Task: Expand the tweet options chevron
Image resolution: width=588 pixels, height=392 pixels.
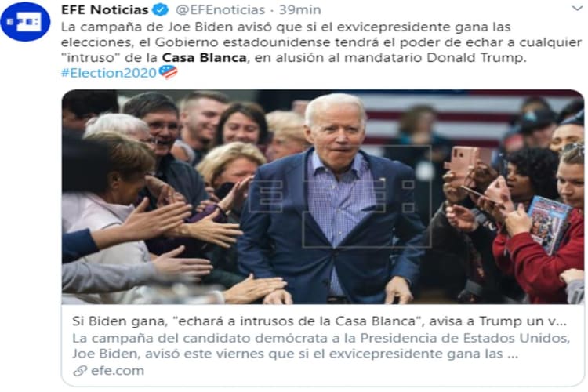Action: point(577,8)
